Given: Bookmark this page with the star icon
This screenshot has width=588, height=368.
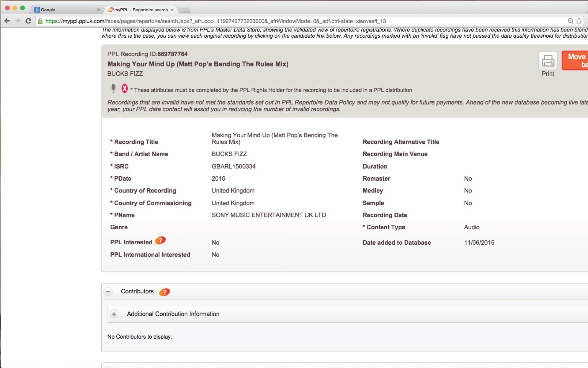Looking at the screenshot, I should click(x=579, y=21).
